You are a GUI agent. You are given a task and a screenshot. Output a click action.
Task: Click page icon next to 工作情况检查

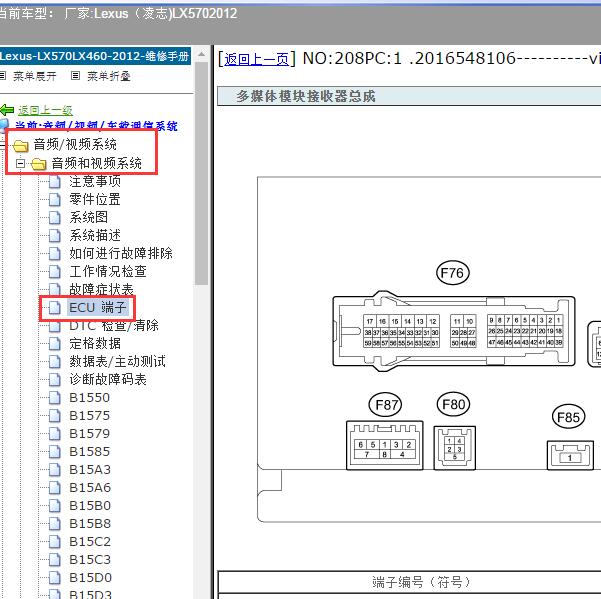point(55,272)
